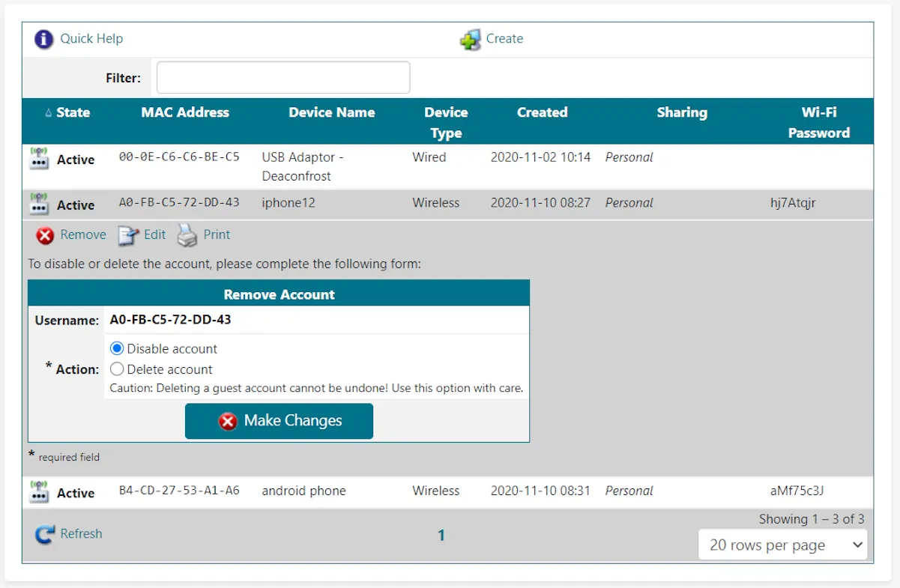Click the Create icon to add an account
Image resolution: width=900 pixels, height=588 pixels.
[x=471, y=39]
